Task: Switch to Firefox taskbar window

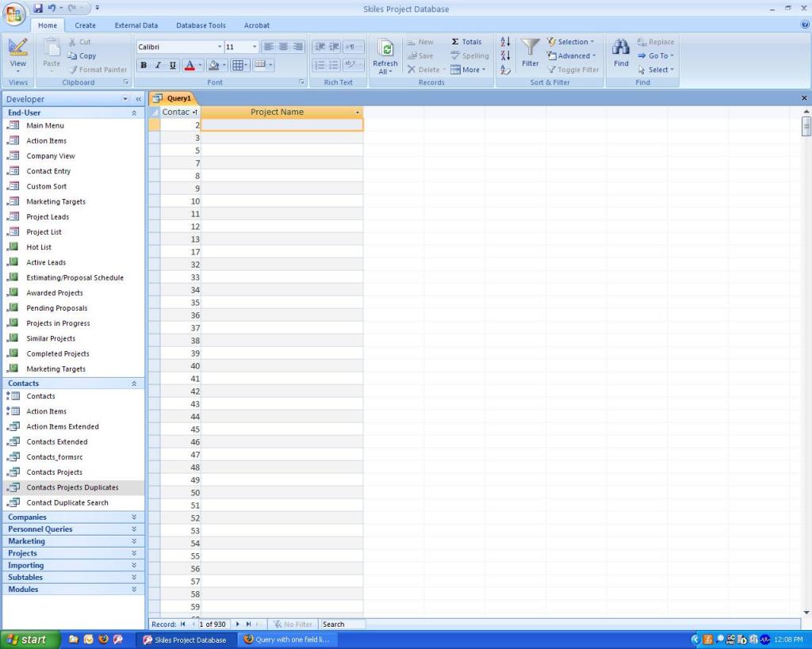Action: pyautogui.click(x=287, y=639)
